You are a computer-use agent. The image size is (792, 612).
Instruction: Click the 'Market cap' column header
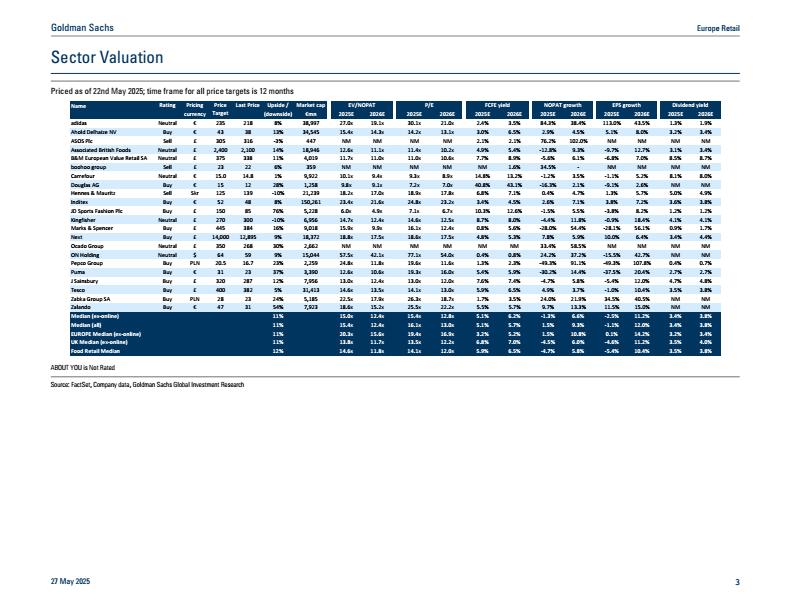[311, 105]
